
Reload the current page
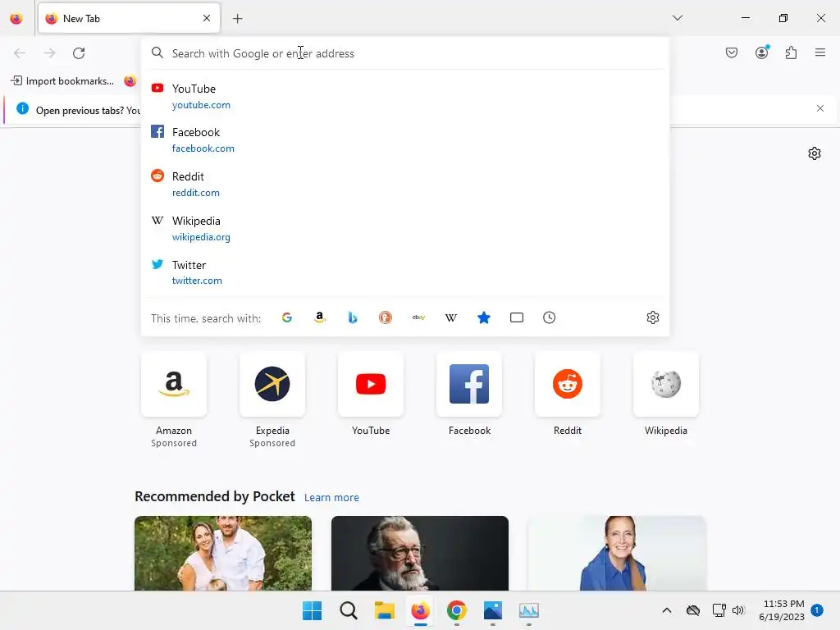pyautogui.click(x=79, y=53)
